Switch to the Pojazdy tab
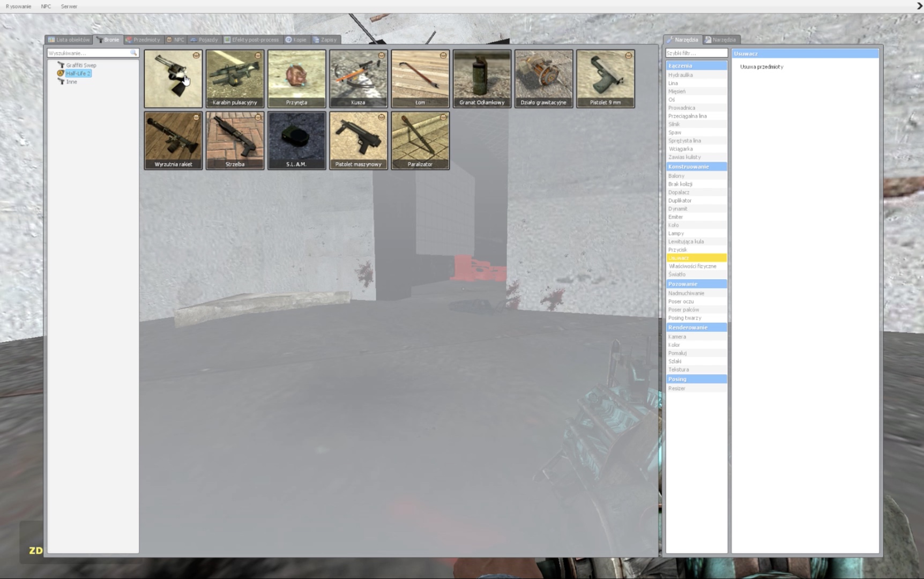 coord(204,40)
